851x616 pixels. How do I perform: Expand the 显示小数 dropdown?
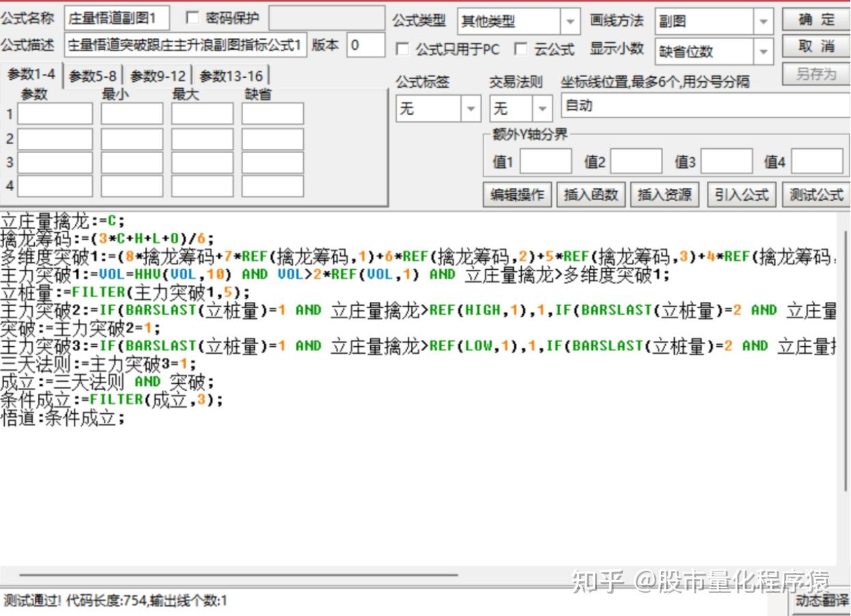[x=764, y=51]
